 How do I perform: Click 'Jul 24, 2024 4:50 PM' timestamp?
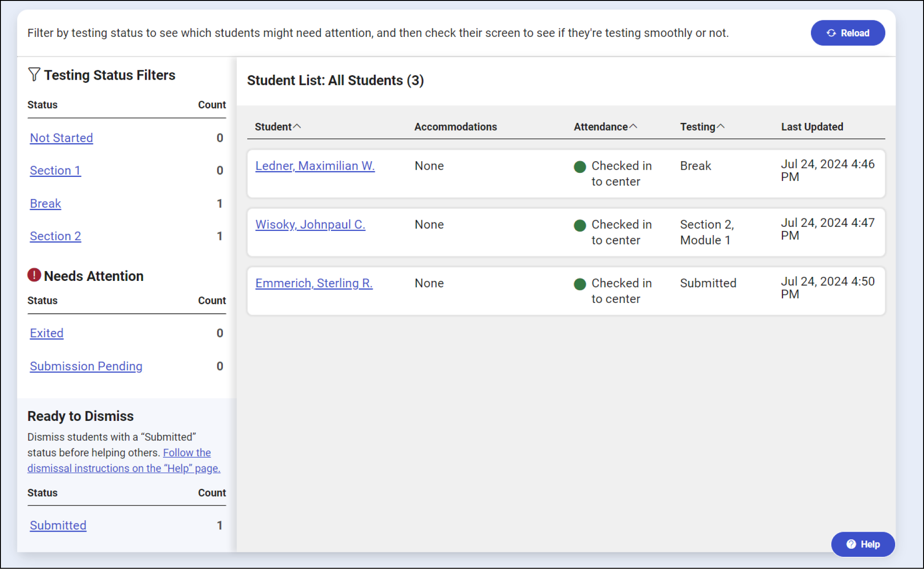pyautogui.click(x=828, y=288)
